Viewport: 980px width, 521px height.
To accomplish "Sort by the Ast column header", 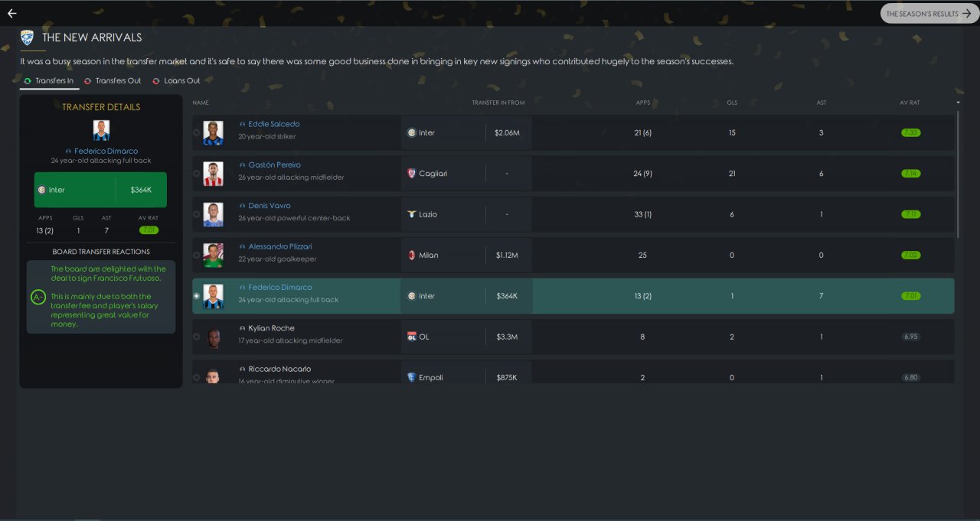I will point(821,103).
